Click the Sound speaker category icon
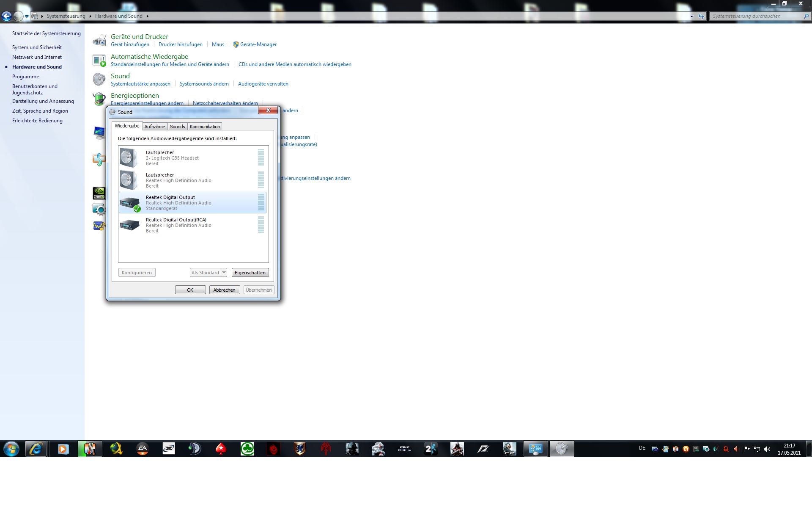Image resolution: width=812 pixels, height=508 pixels. point(99,80)
